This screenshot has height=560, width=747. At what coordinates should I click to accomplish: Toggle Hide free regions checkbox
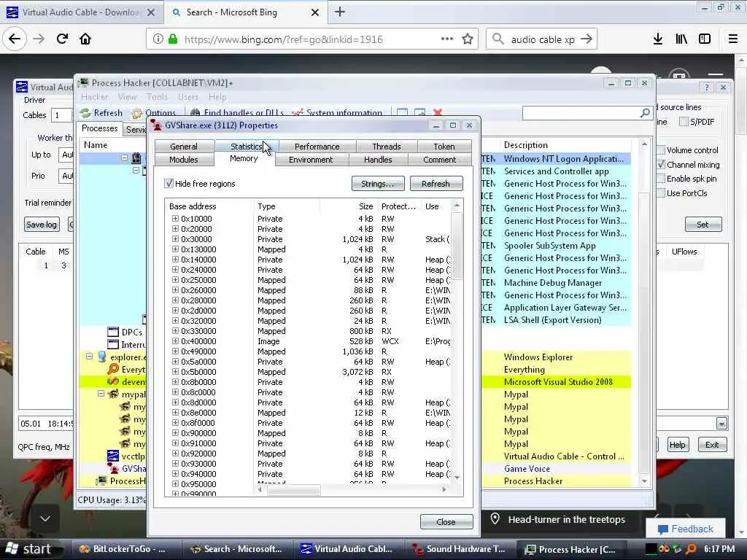coord(169,183)
